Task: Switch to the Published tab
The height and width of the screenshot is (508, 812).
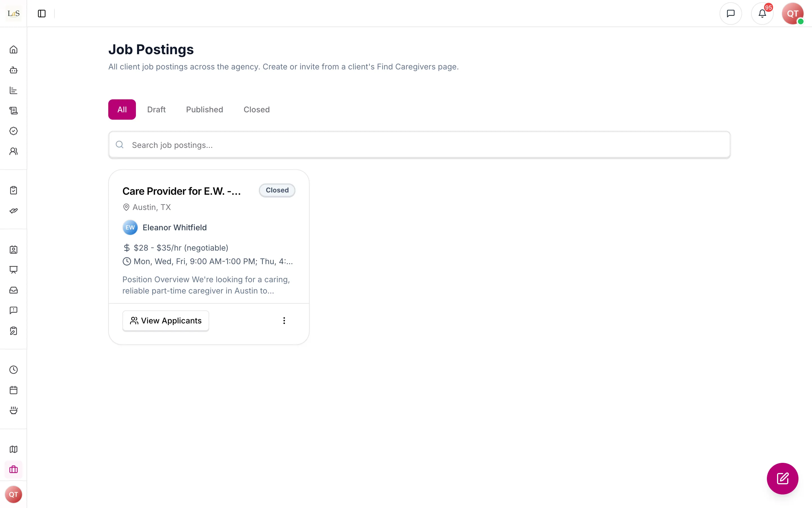Action: point(204,110)
